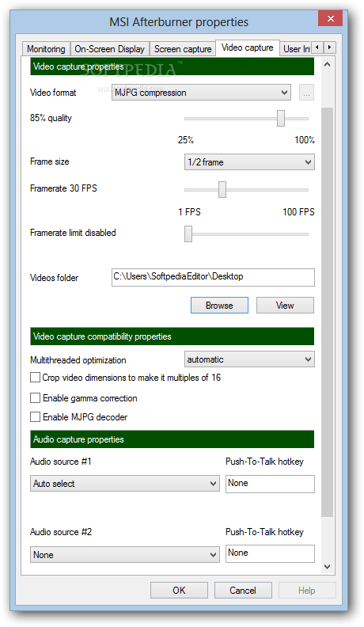Click the vertical scrollbar thumb
This screenshot has width=364, height=627.
tap(328, 312)
